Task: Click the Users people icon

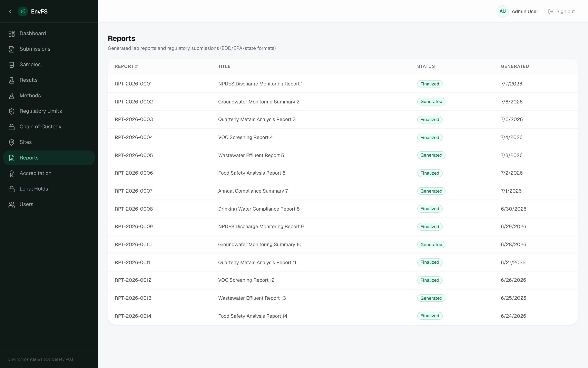Action: point(12,205)
